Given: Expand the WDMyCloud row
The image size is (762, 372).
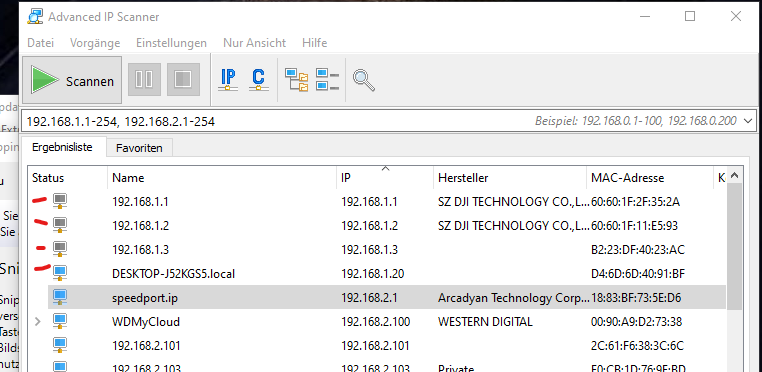Looking at the screenshot, I should pyautogui.click(x=38, y=321).
